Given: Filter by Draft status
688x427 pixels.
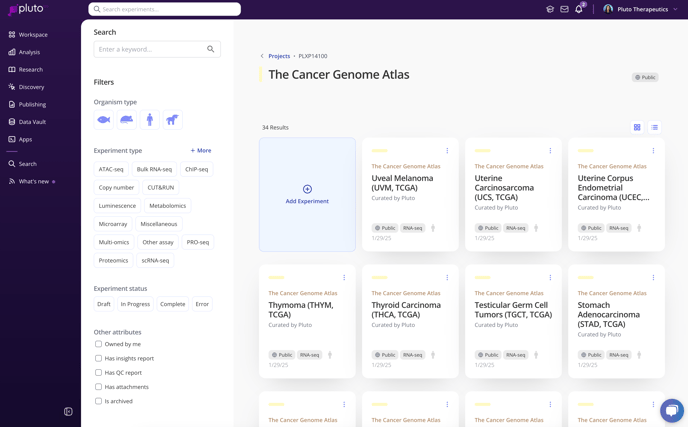Looking at the screenshot, I should 104,304.
